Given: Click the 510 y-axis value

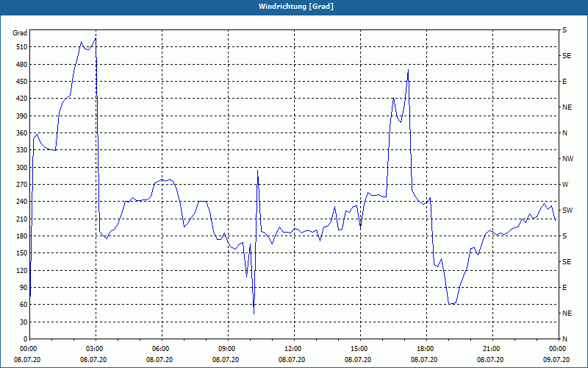Looking at the screenshot, I should 22,47.
